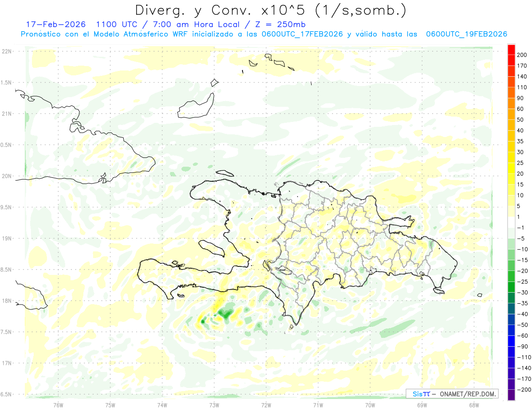This screenshot has width=532, height=411.
Task: Click the negative "-200" colorbar value
Action: click(x=524, y=390)
